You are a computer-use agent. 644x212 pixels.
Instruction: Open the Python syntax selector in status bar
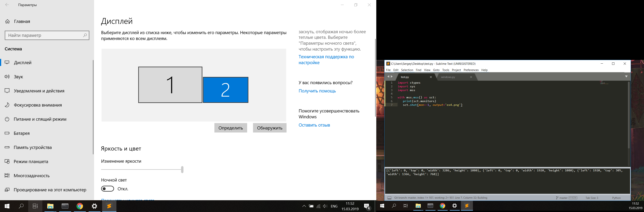pyautogui.click(x=616, y=198)
